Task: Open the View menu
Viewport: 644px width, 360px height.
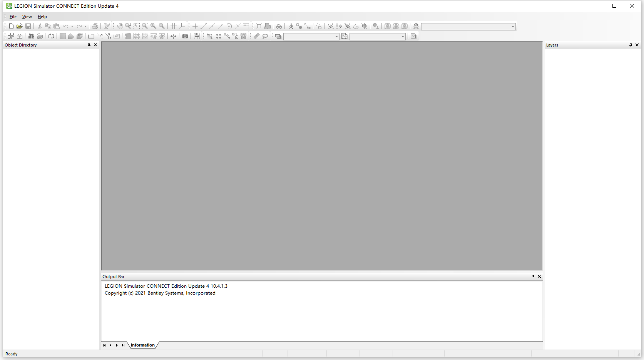Action: point(27,17)
